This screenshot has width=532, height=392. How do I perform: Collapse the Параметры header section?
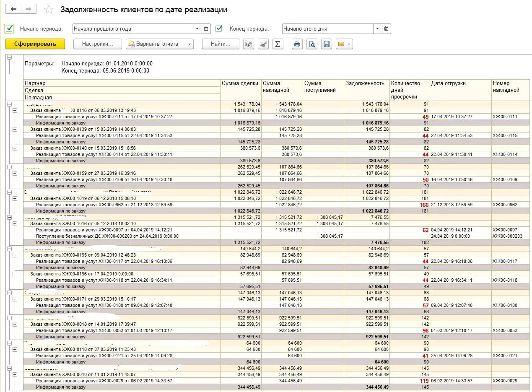tap(10, 57)
